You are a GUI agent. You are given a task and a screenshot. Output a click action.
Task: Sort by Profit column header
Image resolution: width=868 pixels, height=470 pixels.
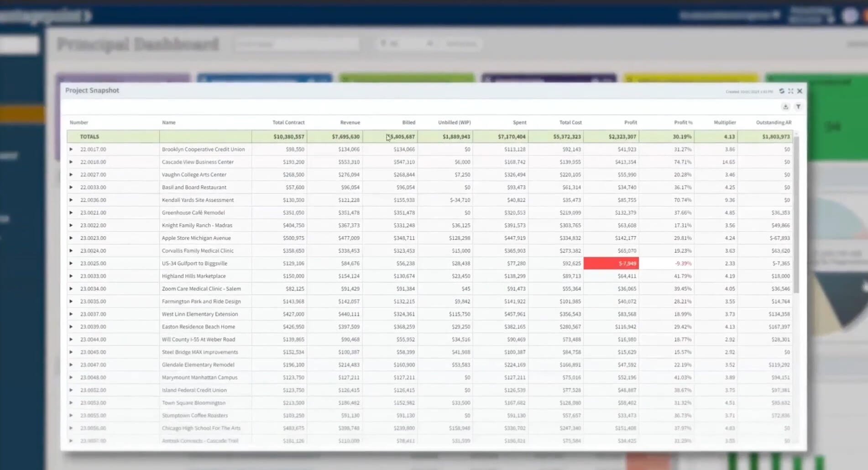point(631,122)
